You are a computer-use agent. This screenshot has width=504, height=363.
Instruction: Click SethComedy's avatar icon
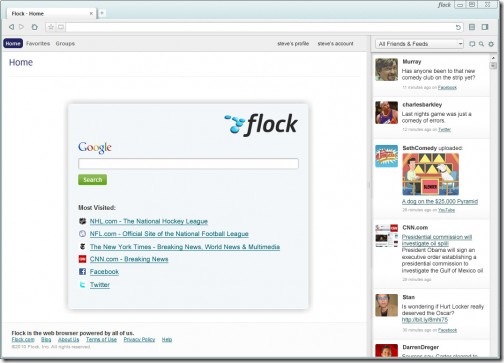click(x=386, y=156)
